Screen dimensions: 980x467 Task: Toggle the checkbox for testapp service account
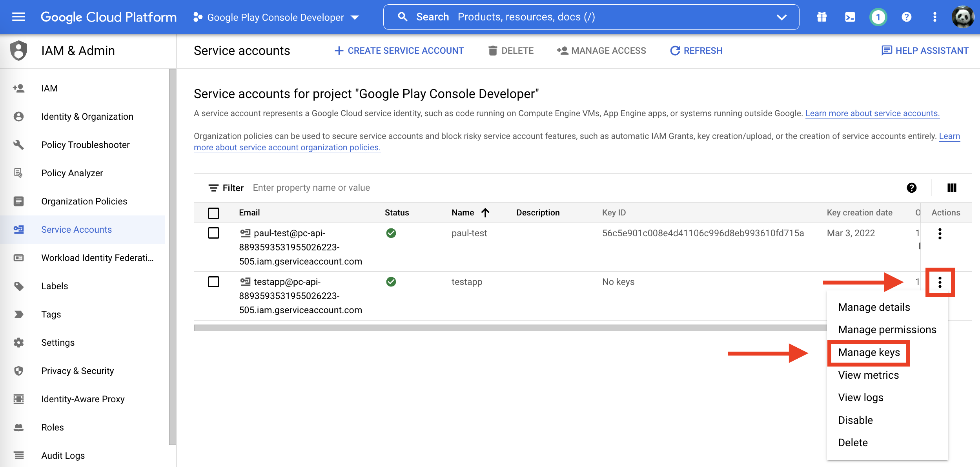point(214,281)
